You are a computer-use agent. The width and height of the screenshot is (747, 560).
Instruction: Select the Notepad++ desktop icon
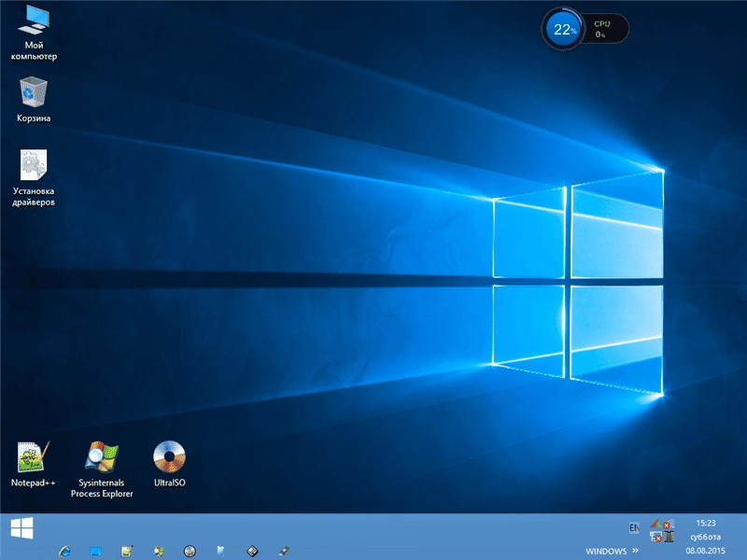point(34,463)
